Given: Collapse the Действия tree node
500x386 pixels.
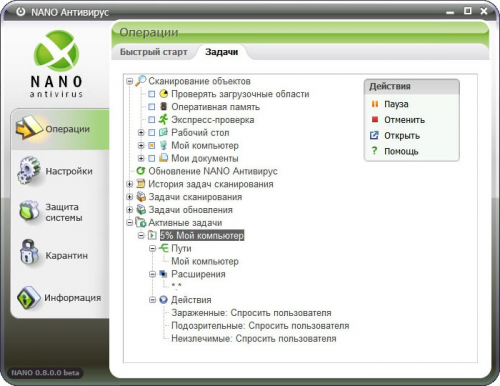Looking at the screenshot, I should click(152, 300).
